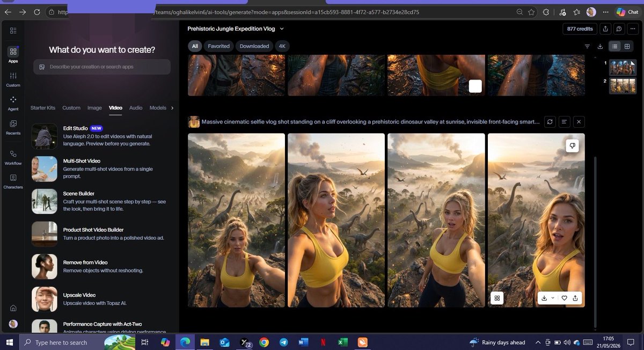Open the Recents sidebar section
This screenshot has height=350, width=644.
coord(13,127)
